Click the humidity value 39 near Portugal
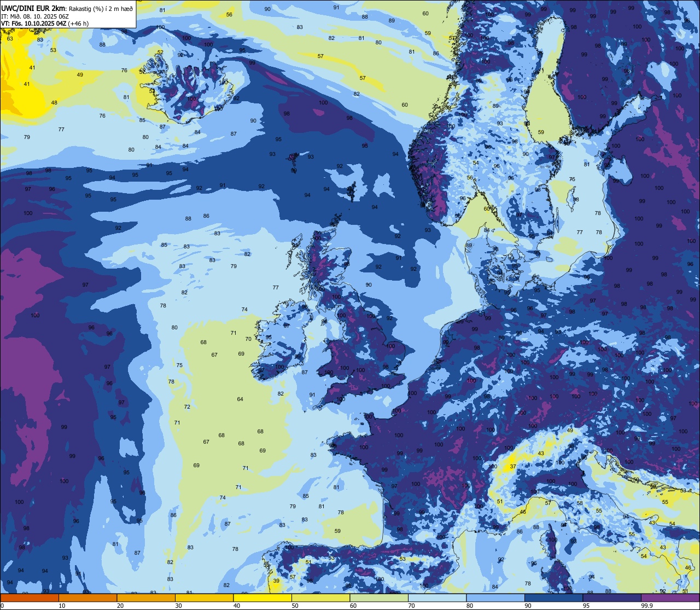The height and width of the screenshot is (610, 700). (276, 581)
